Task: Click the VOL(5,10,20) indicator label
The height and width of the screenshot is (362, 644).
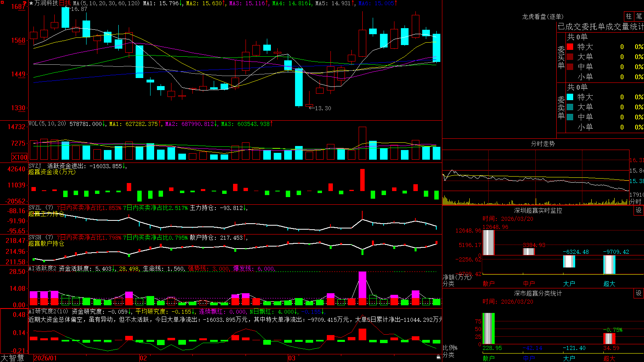Action: 47,124
